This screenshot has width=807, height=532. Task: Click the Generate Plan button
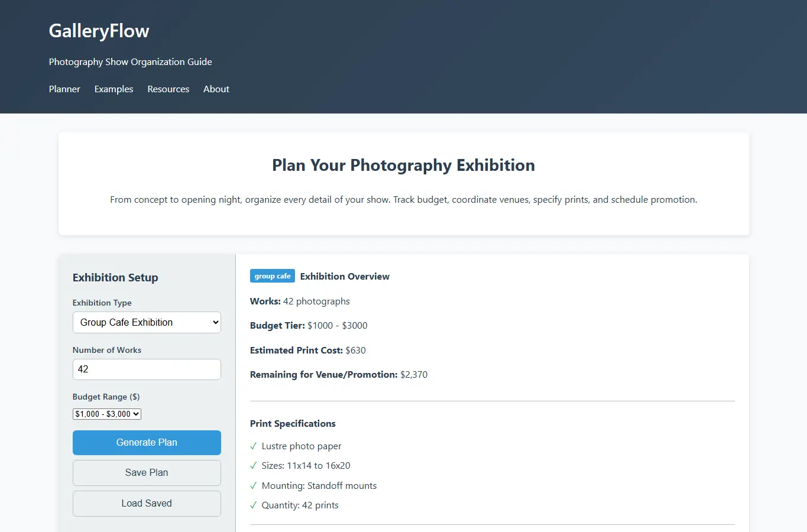pyautogui.click(x=147, y=443)
